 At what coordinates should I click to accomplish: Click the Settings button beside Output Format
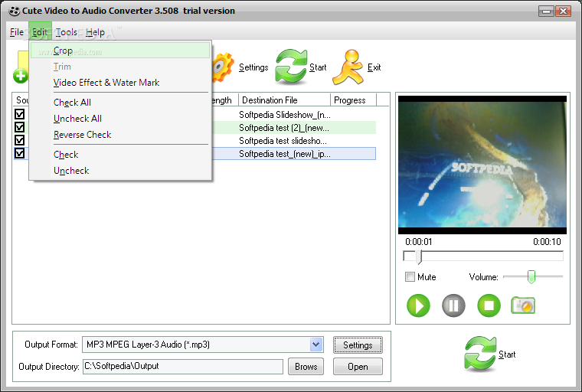pyautogui.click(x=358, y=345)
